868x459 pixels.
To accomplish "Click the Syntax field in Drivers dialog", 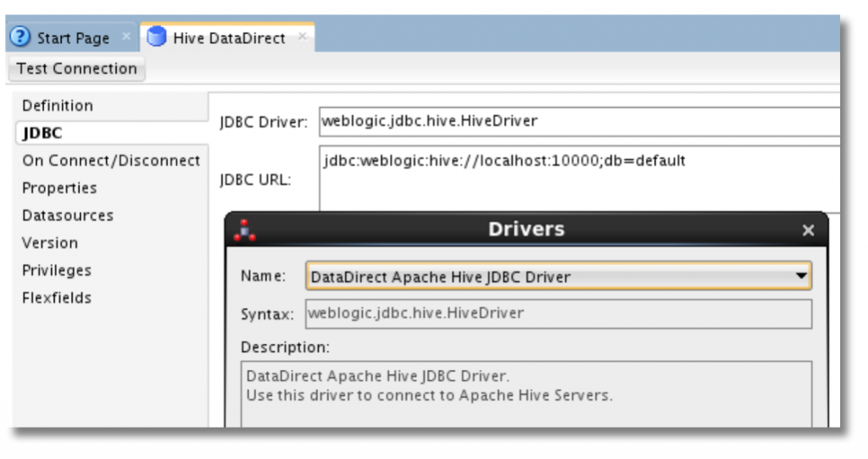I will (x=559, y=313).
